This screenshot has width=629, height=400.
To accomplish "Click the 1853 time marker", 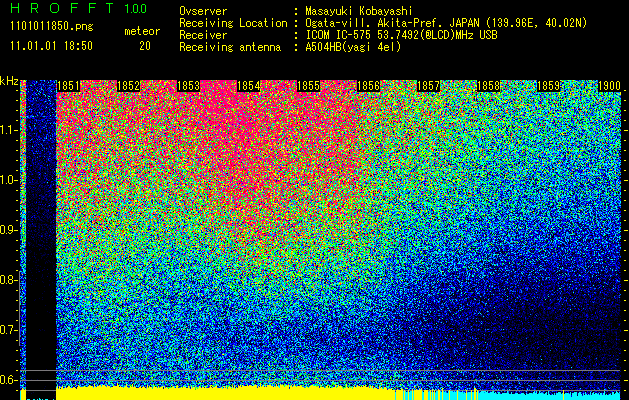I will [x=188, y=86].
